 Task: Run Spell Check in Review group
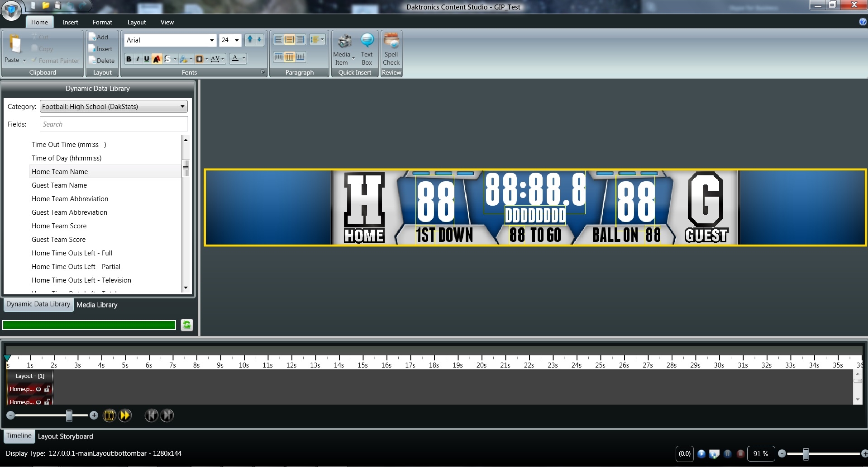(391, 49)
